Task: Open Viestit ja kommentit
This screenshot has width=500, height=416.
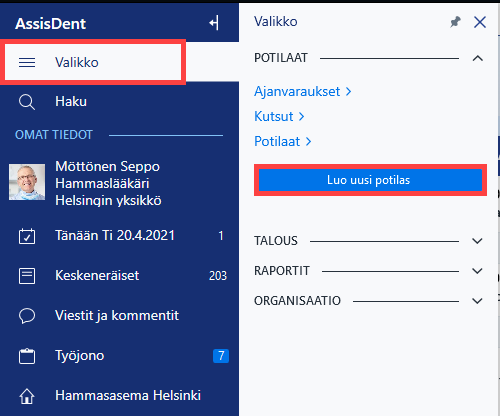Action: [117, 315]
